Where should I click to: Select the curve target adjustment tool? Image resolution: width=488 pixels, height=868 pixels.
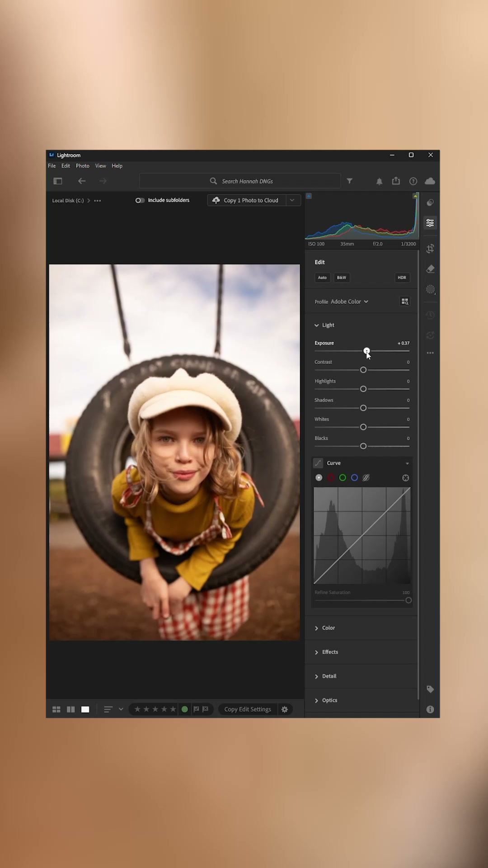[x=406, y=478]
